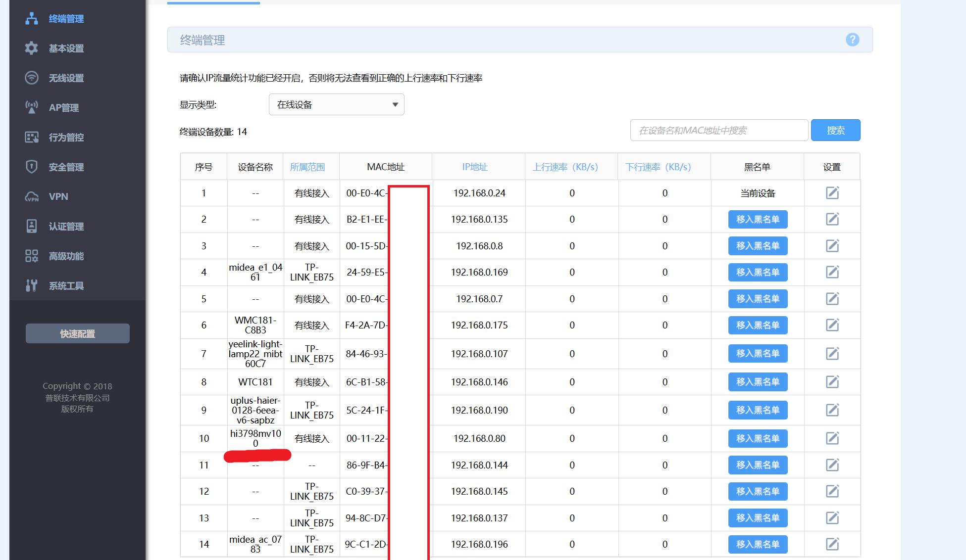Edit settings for device 192.168.0.169
Screen dimensions: 966x560
click(x=832, y=272)
